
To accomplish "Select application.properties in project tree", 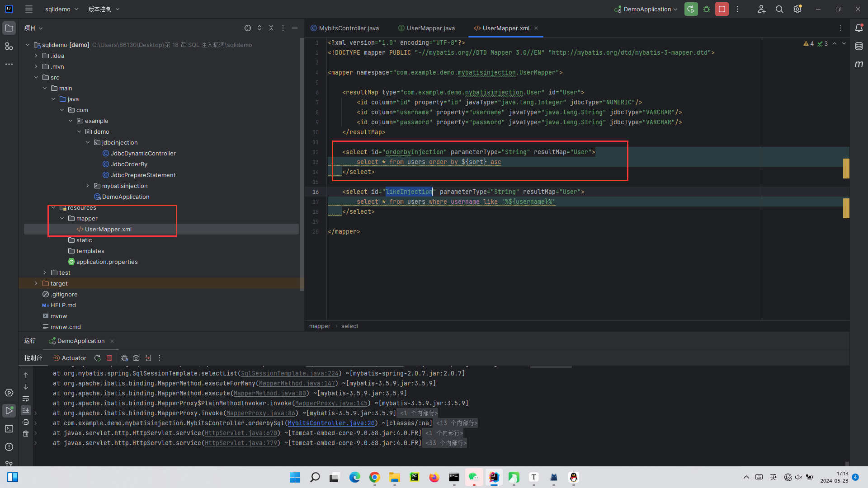I will [107, 262].
